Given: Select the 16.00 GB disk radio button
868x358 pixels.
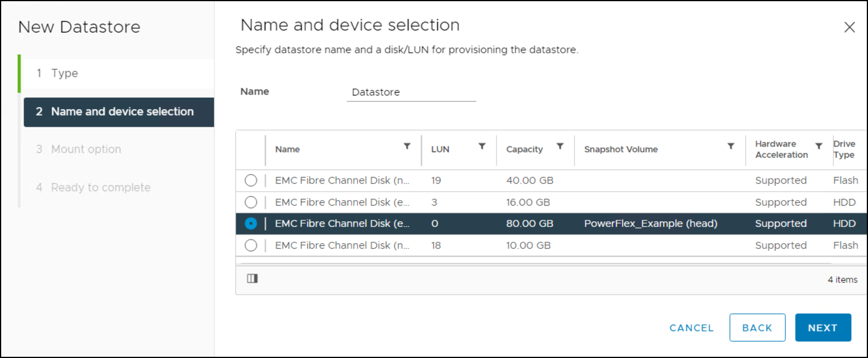Looking at the screenshot, I should pyautogui.click(x=251, y=202).
